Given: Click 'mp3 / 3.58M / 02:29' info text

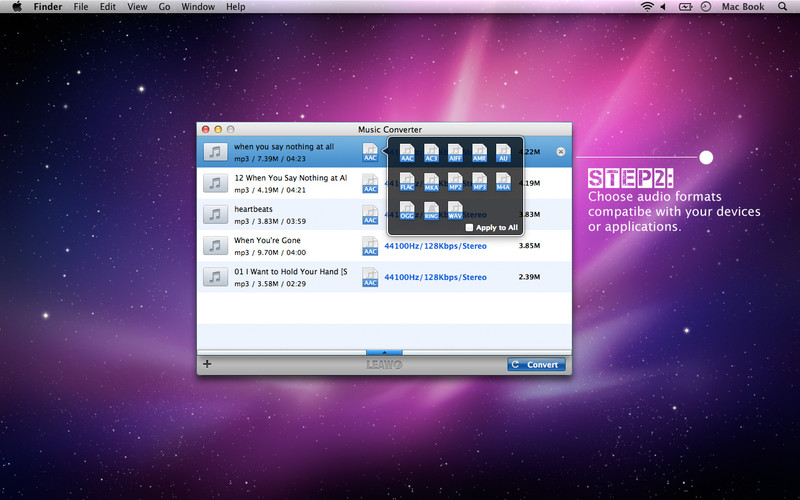Looking at the screenshot, I should point(270,284).
